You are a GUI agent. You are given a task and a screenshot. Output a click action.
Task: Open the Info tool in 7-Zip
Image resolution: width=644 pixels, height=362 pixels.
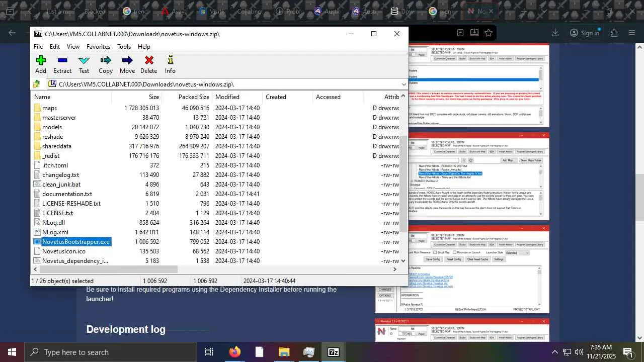click(x=170, y=64)
